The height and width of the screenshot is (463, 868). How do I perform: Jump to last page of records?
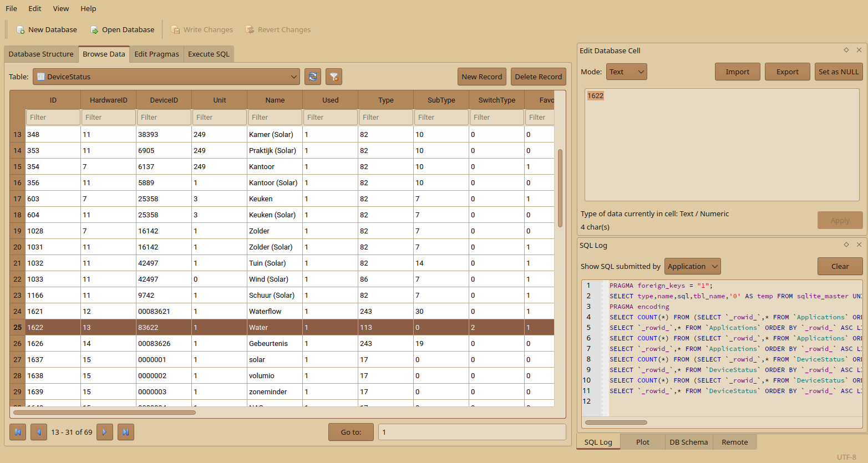[x=126, y=432]
